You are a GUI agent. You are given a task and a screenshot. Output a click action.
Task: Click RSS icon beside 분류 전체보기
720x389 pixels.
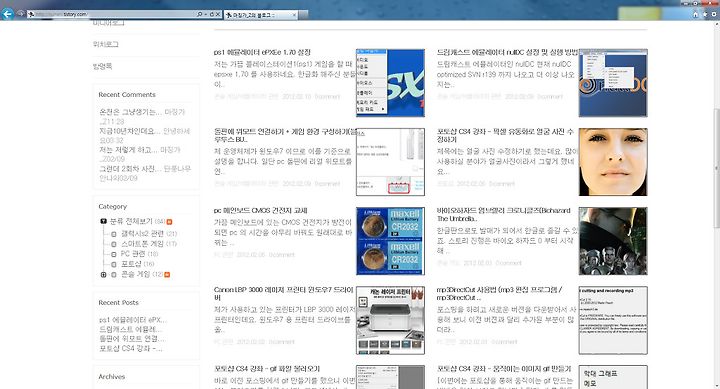(169, 222)
